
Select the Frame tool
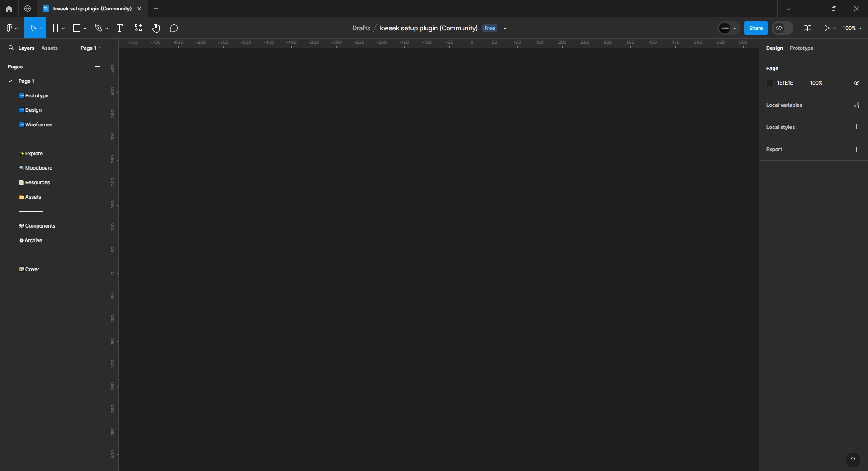point(56,28)
